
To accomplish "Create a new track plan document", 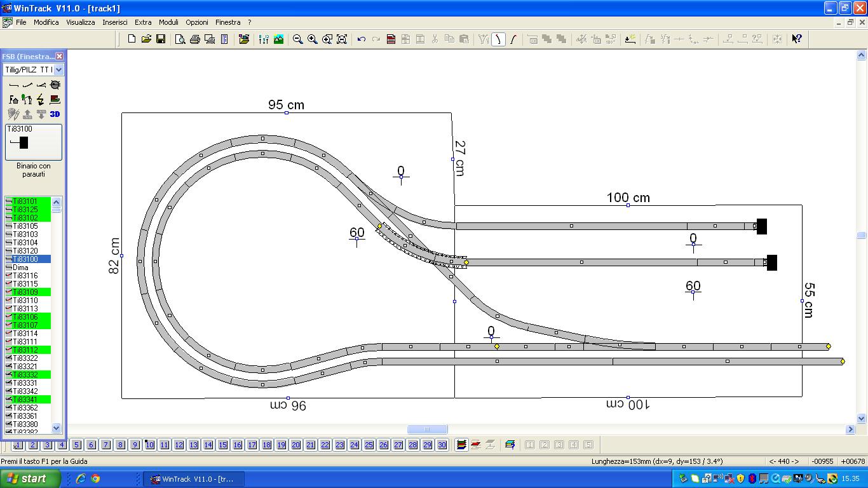I will pyautogui.click(x=132, y=39).
